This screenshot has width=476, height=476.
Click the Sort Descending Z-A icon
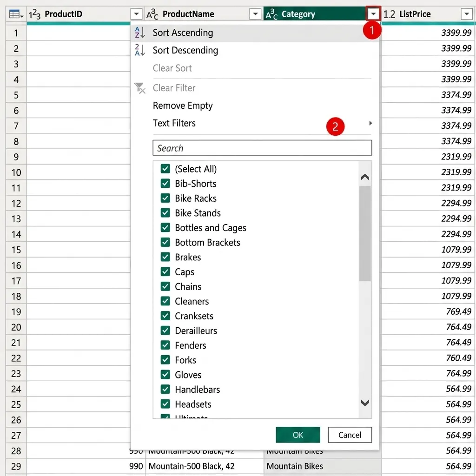[x=140, y=50]
